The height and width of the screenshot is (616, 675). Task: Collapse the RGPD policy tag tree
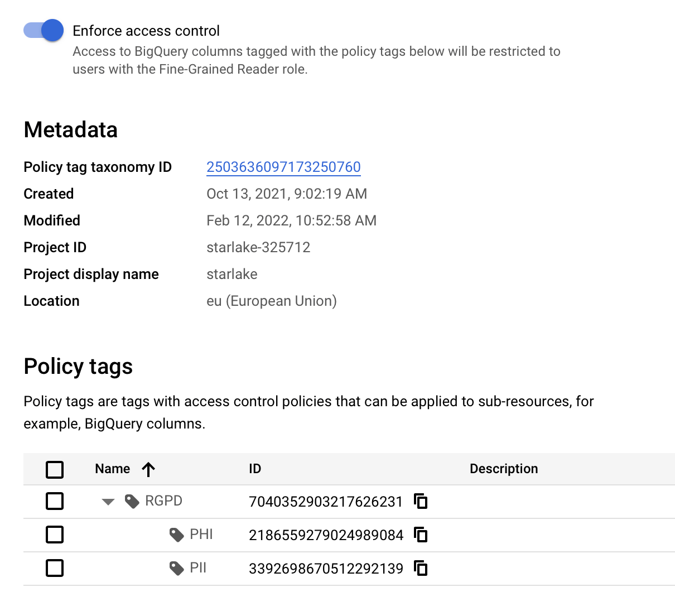pos(108,502)
